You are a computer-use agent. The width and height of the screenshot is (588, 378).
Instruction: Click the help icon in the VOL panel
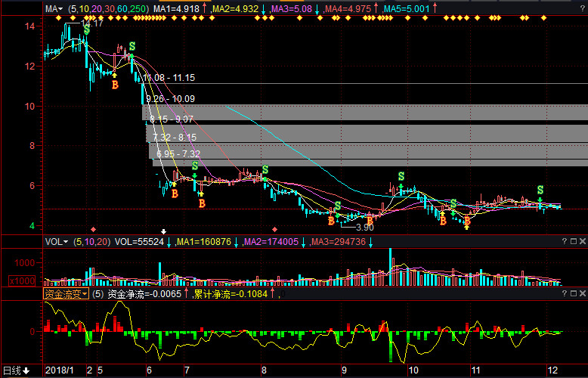pyautogui.click(x=564, y=241)
